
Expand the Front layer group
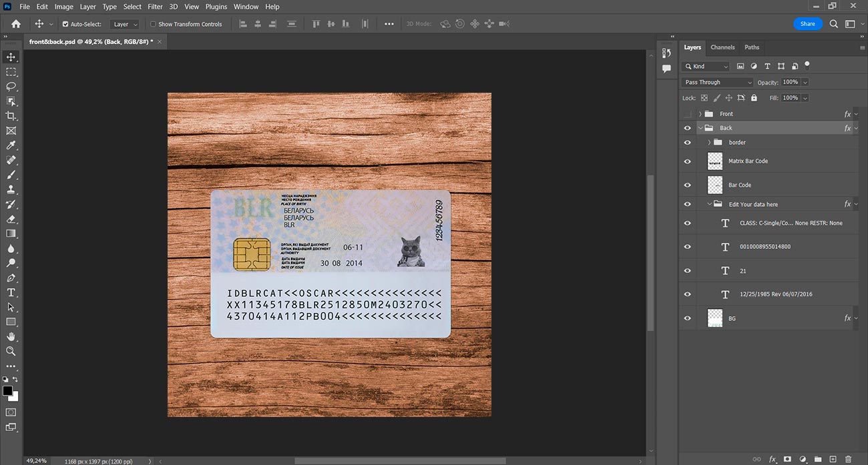pyautogui.click(x=700, y=114)
